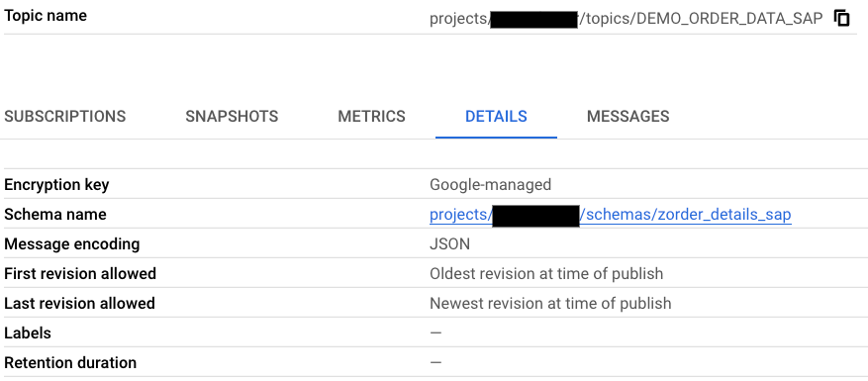
Task: Click the Schema name row label
Action: 54,215
